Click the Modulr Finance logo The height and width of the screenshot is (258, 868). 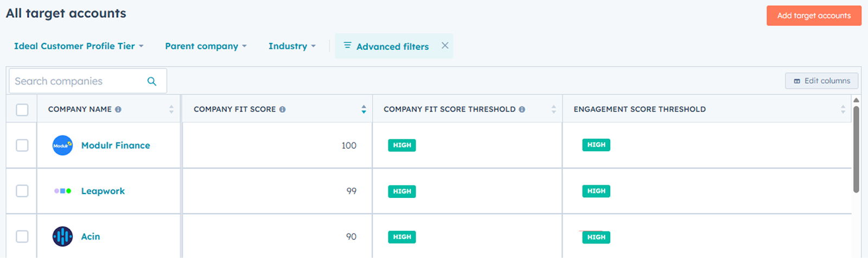62,145
